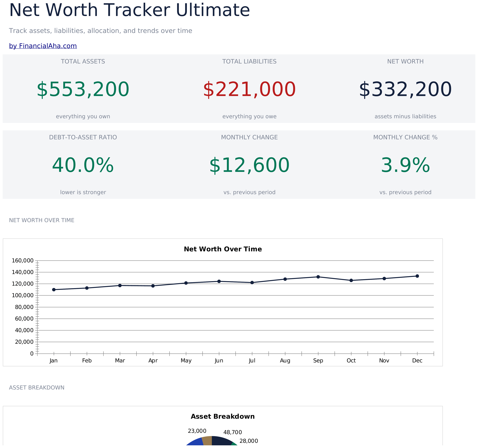Click the May data point on line chart
Viewport: 478px width, 448px height.
point(186,283)
